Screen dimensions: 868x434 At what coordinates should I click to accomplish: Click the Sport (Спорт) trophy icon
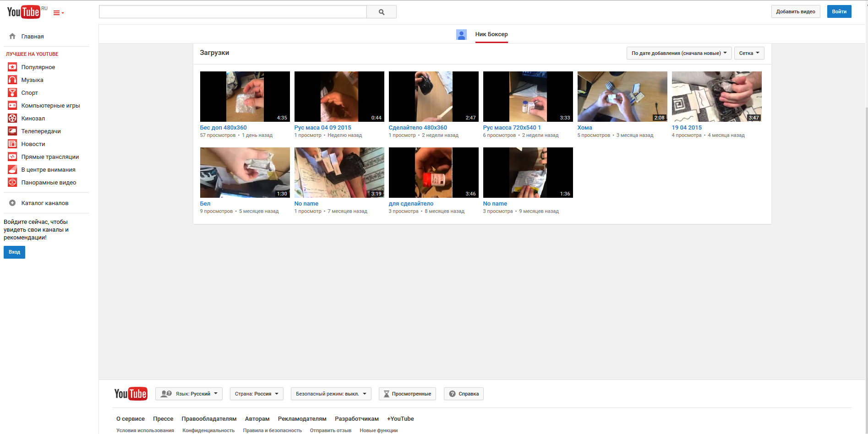click(12, 92)
